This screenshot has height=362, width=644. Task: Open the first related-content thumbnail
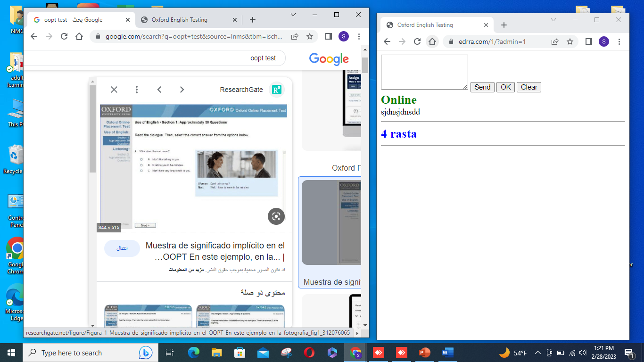coord(148,315)
